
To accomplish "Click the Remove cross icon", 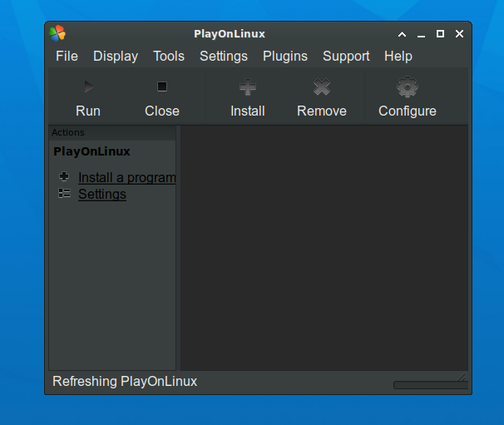I will (322, 86).
